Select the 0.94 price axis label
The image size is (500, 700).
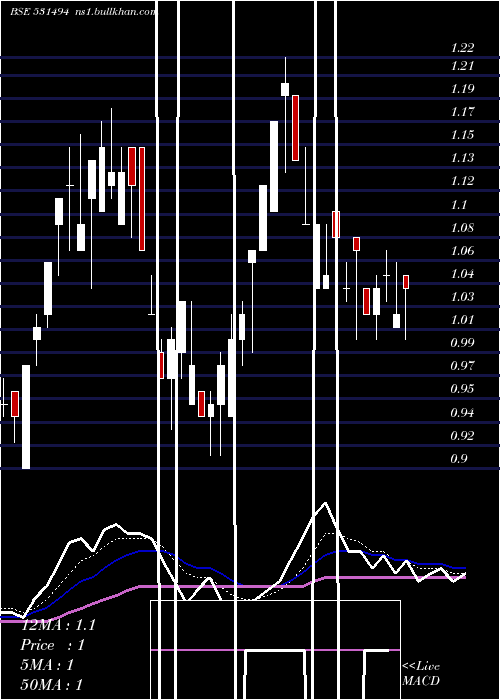tap(462, 412)
